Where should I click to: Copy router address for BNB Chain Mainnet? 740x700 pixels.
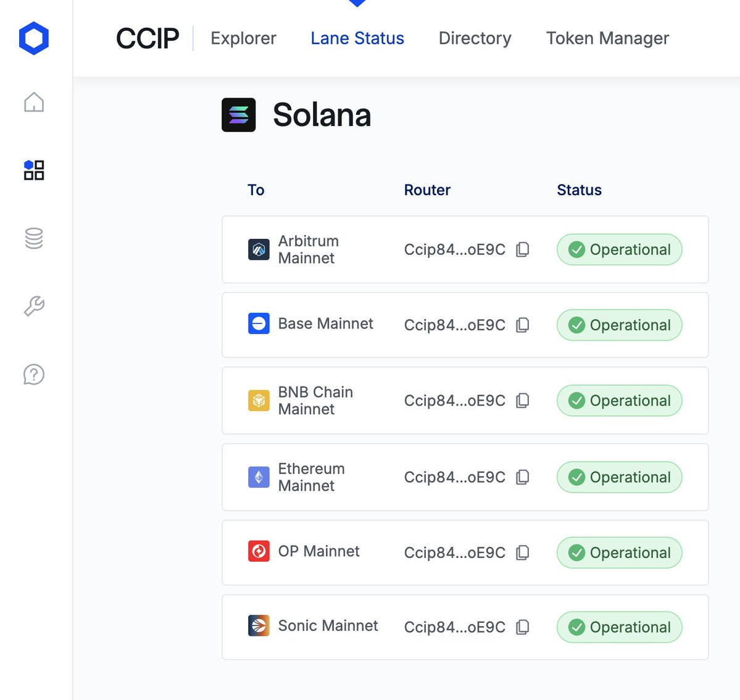522,400
